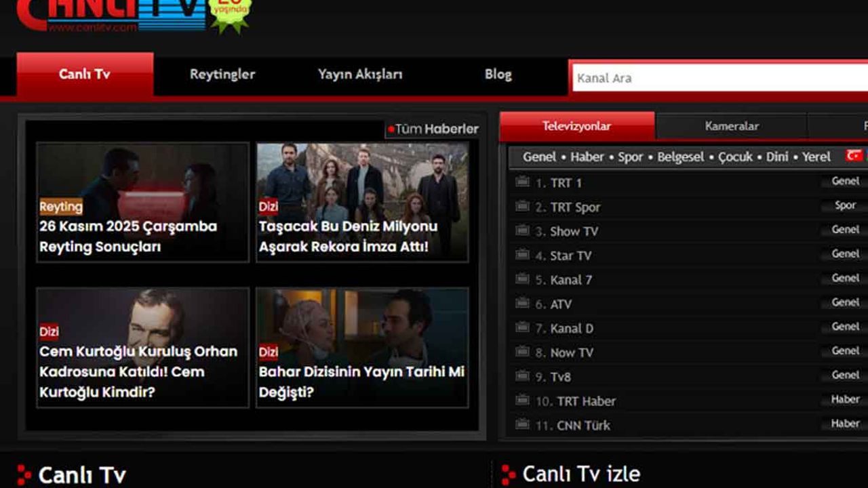
Task: Click the TV icon next to Show TV
Action: [x=522, y=230]
